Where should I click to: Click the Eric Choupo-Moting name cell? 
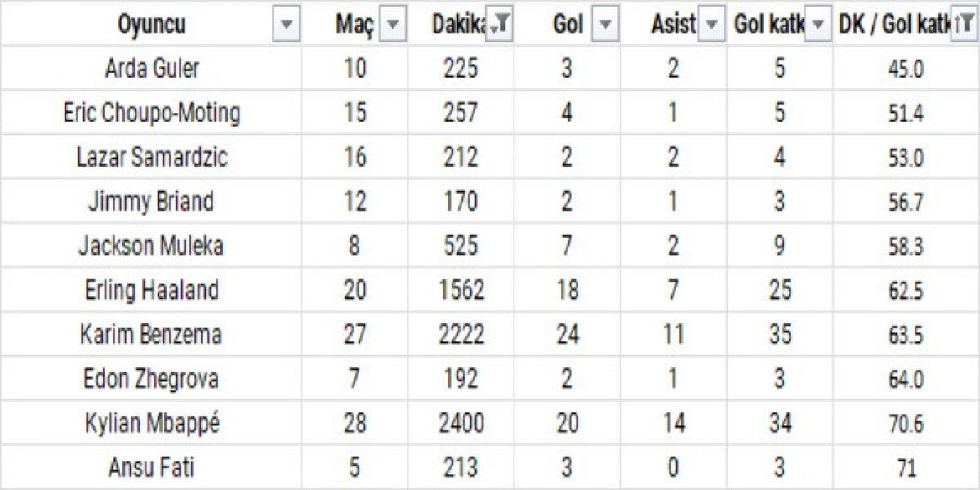(x=151, y=113)
